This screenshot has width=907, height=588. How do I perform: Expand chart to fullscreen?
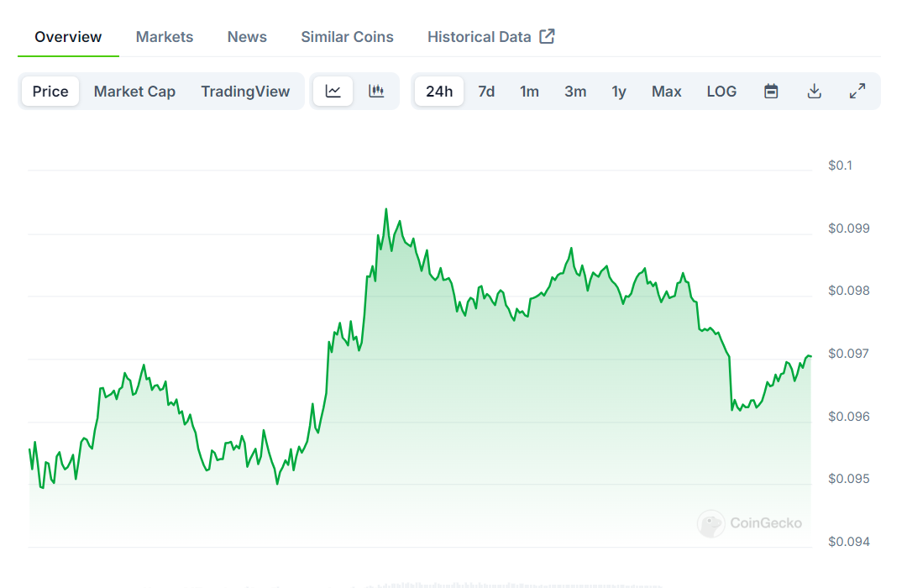coord(857,92)
